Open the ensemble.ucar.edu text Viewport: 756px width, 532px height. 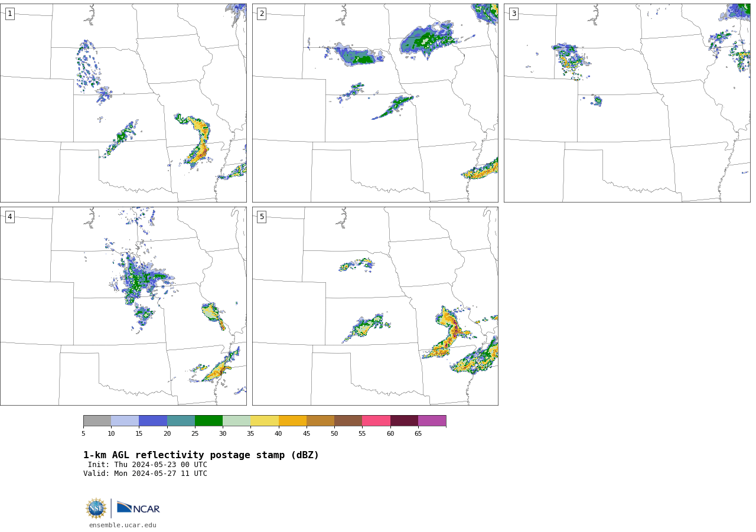click(x=123, y=526)
